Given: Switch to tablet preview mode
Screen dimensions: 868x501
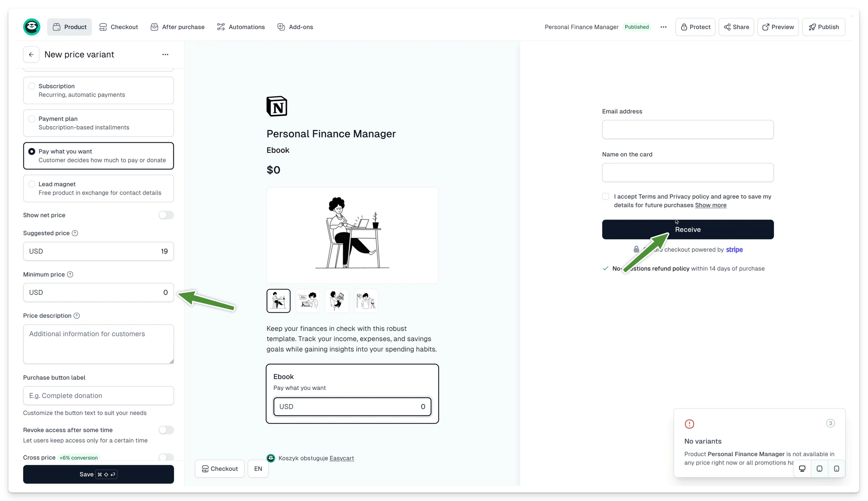Looking at the screenshot, I should click(x=820, y=469).
